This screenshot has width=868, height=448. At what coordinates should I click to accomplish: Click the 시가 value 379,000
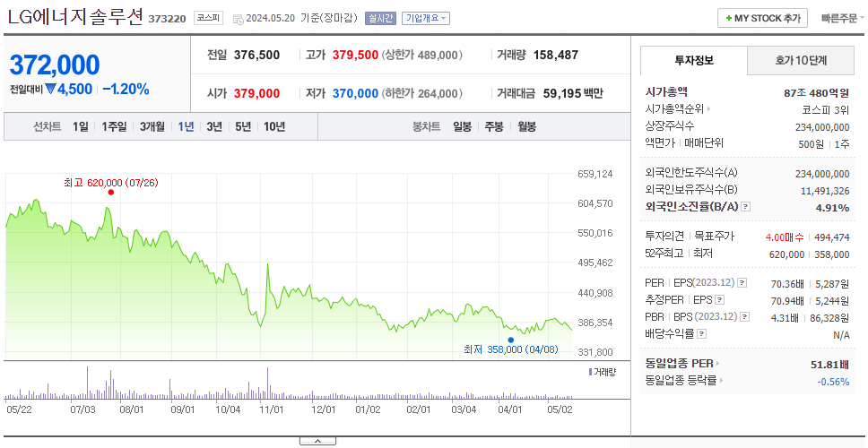[x=256, y=93]
